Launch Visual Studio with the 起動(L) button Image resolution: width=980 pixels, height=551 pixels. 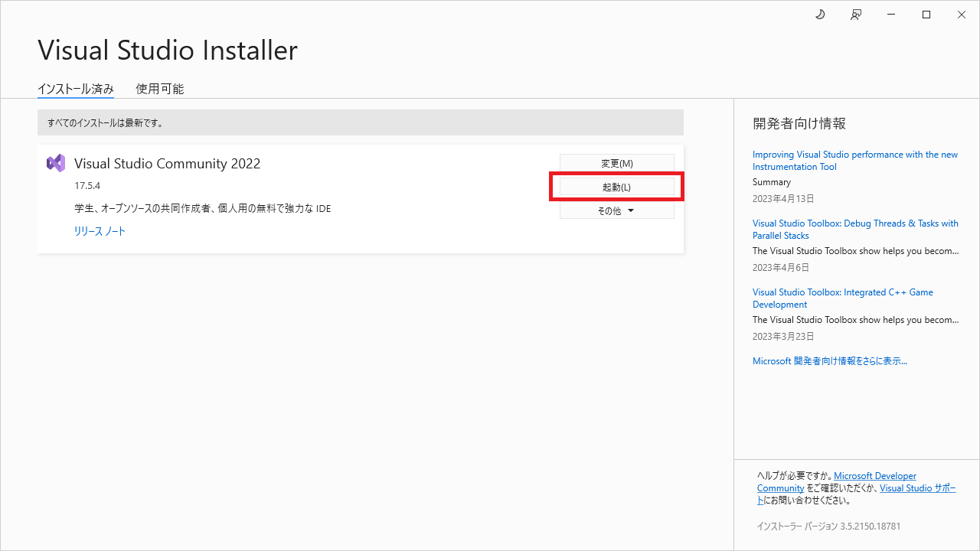[616, 186]
